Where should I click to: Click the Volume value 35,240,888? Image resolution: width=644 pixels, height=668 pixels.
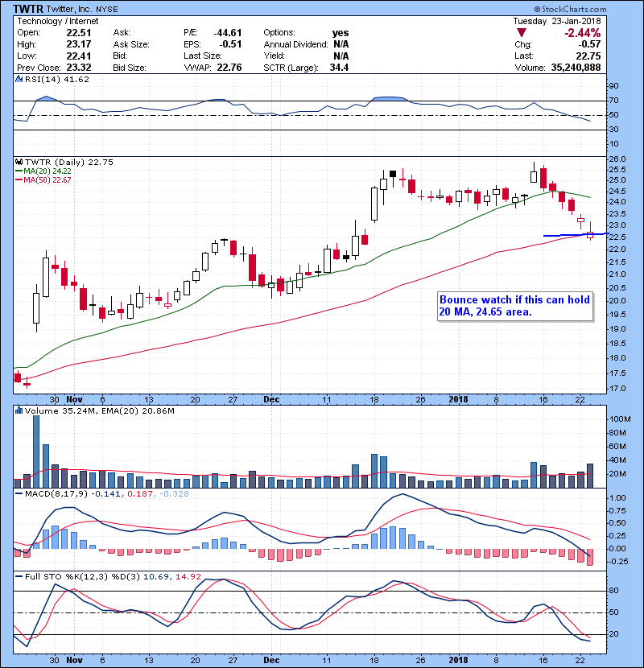(x=576, y=68)
